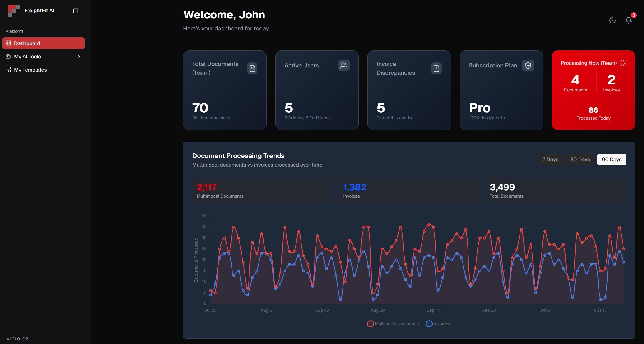Switch chart range to 30 Days
The width and height of the screenshot is (644, 344).
click(580, 160)
